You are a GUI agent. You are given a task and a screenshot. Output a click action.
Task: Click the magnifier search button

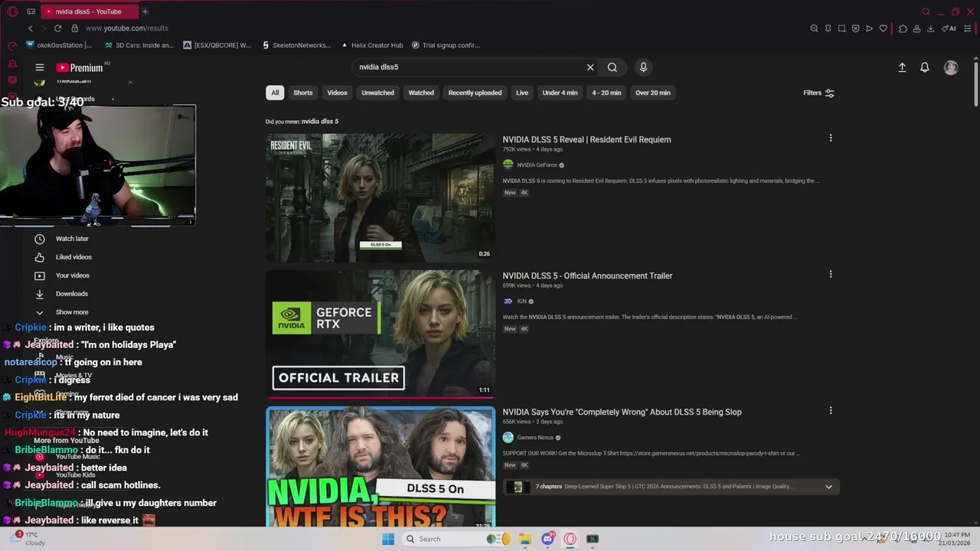click(x=612, y=67)
